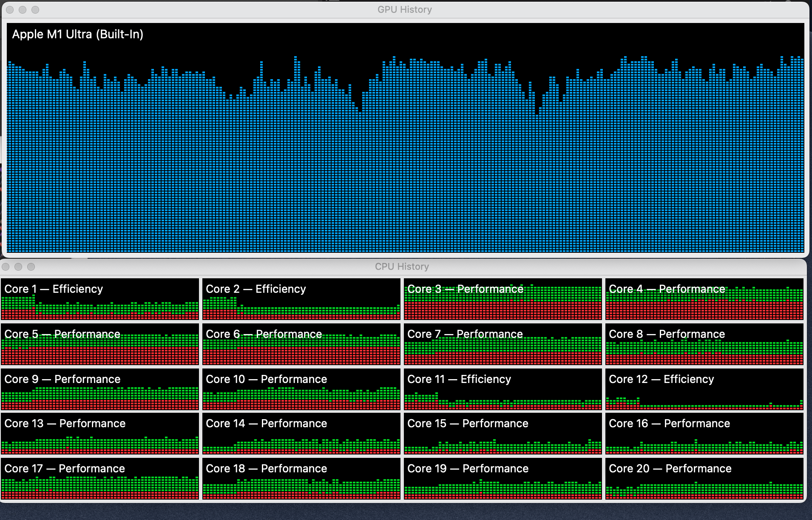Viewport: 812px width, 520px height.
Task: Zoom the GPU History window
Action: pos(35,9)
